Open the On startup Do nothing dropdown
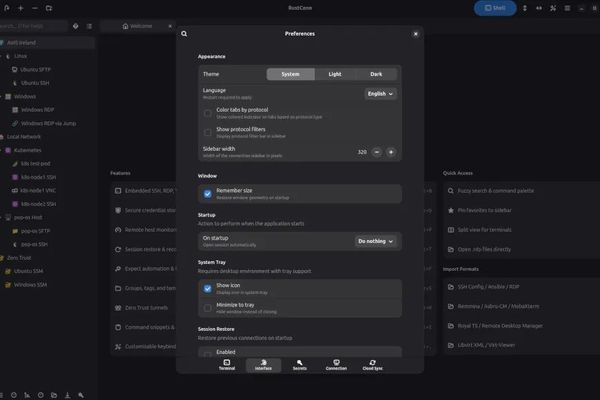The width and height of the screenshot is (600, 400). tap(375, 241)
